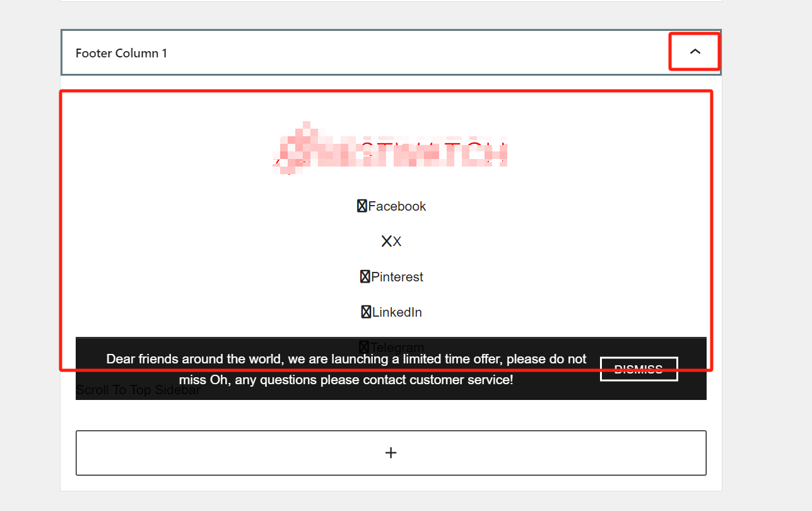Click the LinkedIn social icon
Screen dimensions: 812x511
click(x=367, y=312)
